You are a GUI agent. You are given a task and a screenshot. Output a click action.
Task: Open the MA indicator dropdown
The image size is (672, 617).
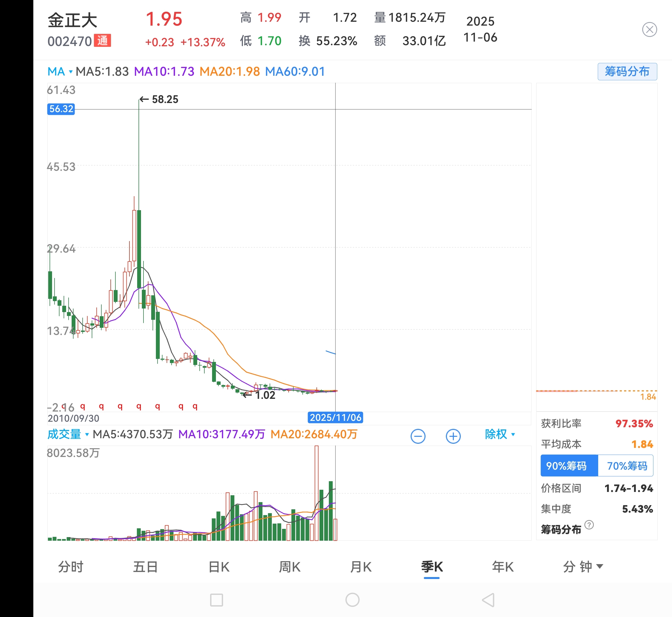60,71
